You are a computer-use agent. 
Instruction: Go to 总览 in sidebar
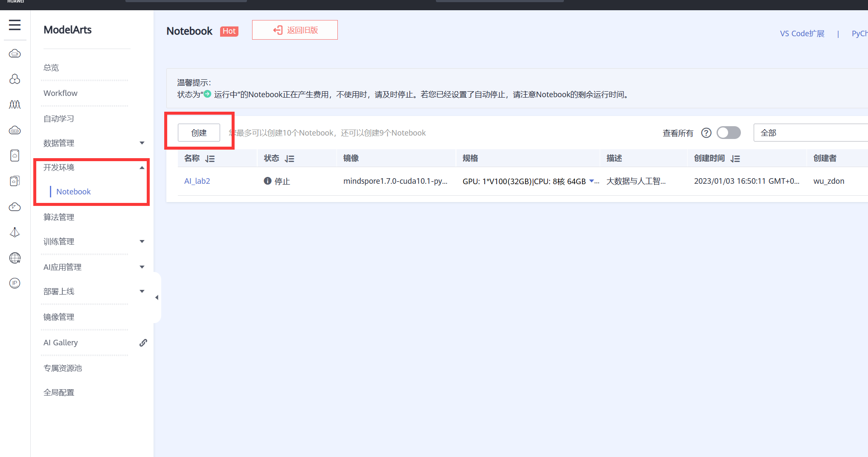coord(51,68)
